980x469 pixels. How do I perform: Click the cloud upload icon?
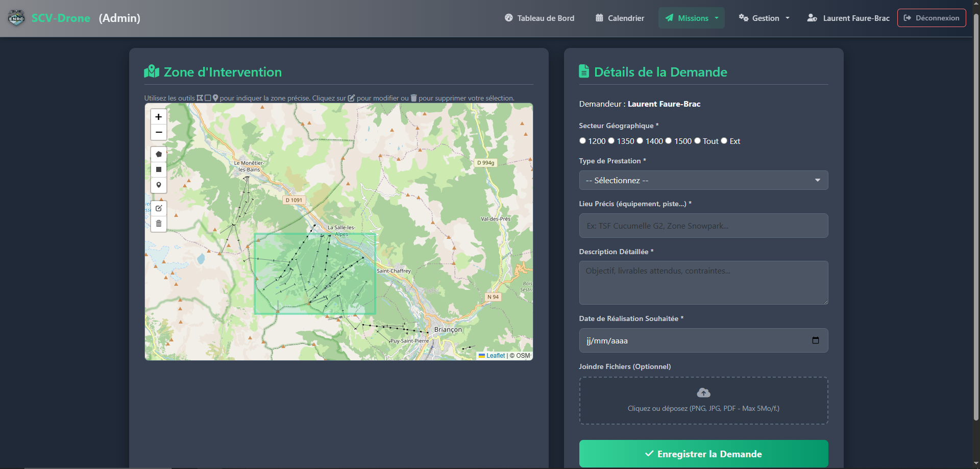(703, 392)
